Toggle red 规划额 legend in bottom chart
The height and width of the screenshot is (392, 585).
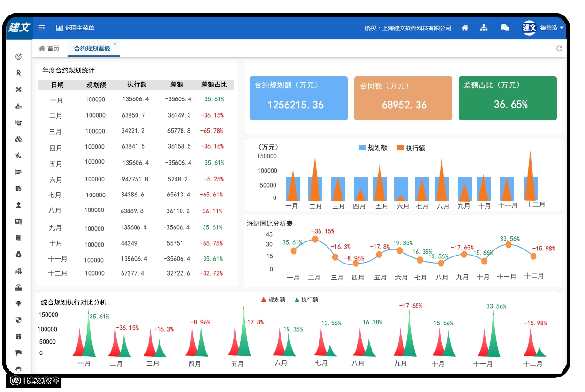pyautogui.click(x=273, y=300)
